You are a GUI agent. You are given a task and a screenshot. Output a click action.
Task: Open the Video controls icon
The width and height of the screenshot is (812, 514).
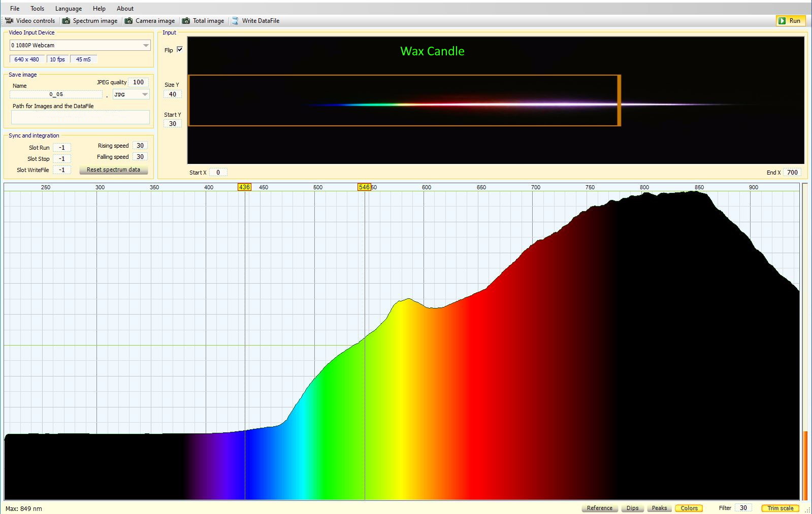pyautogui.click(x=9, y=21)
